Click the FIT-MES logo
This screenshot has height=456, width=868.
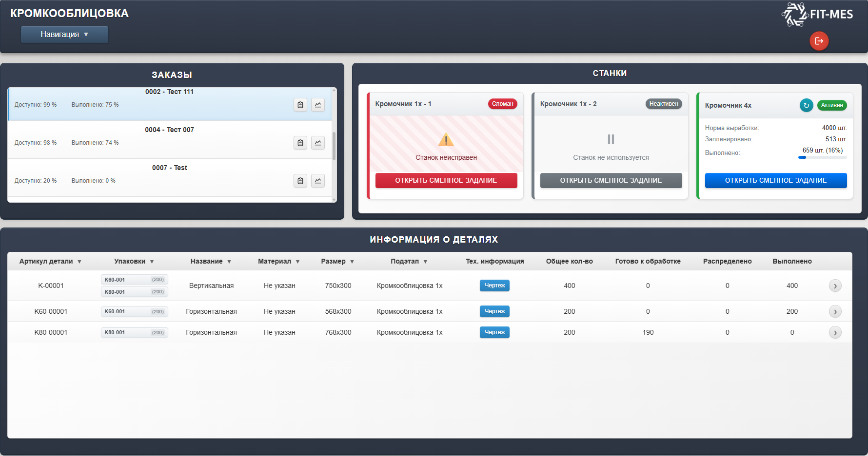coord(817,14)
